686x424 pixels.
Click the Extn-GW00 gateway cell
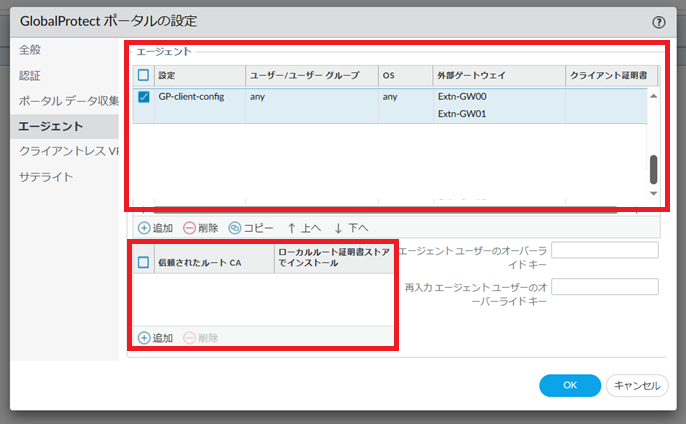pyautogui.click(x=462, y=97)
